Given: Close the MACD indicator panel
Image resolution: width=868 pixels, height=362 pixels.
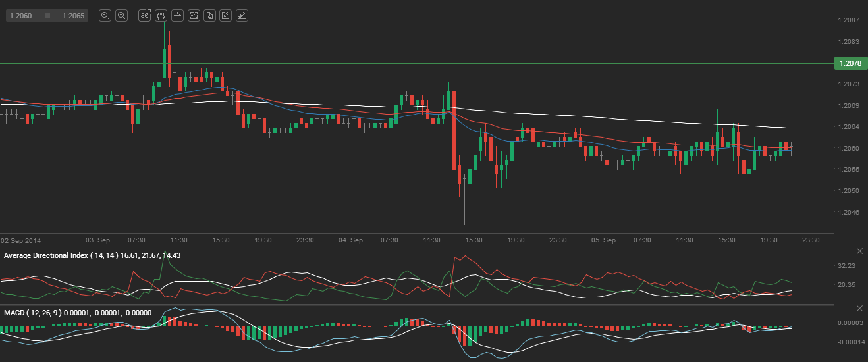Looking at the screenshot, I should point(859,309).
